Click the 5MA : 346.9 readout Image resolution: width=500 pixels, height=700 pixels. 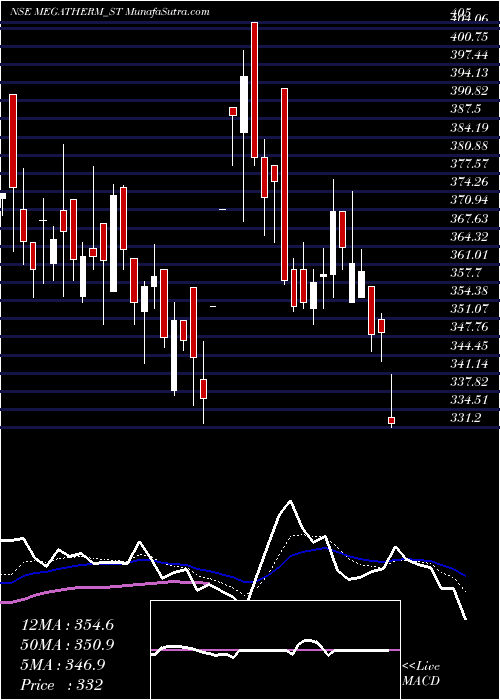(x=63, y=665)
